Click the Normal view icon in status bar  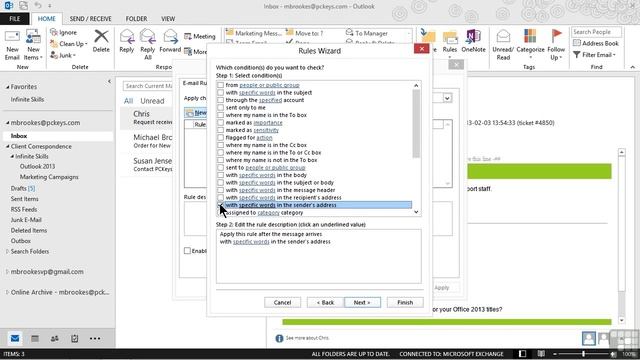[x=522, y=354]
